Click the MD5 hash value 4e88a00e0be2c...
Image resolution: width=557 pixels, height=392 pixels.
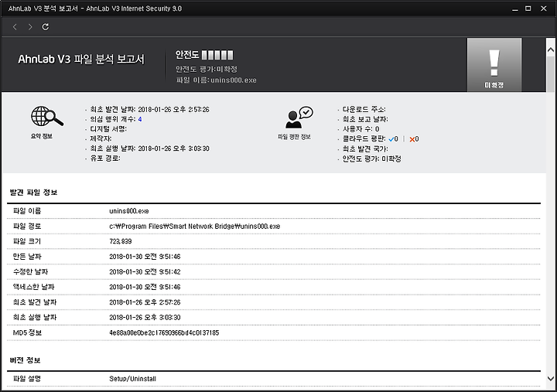164,332
